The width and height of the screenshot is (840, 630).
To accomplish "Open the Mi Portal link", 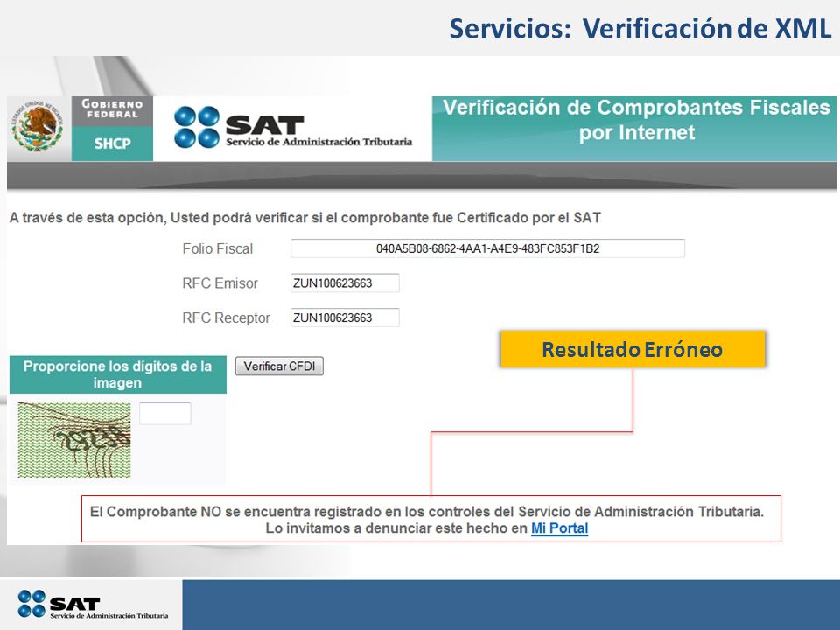I will pyautogui.click(x=559, y=528).
